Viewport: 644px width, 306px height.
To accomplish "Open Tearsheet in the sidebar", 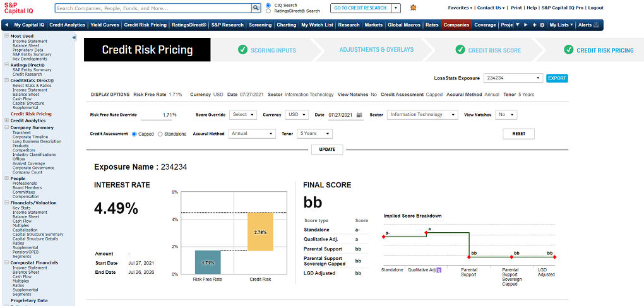I will pyautogui.click(x=21, y=132).
